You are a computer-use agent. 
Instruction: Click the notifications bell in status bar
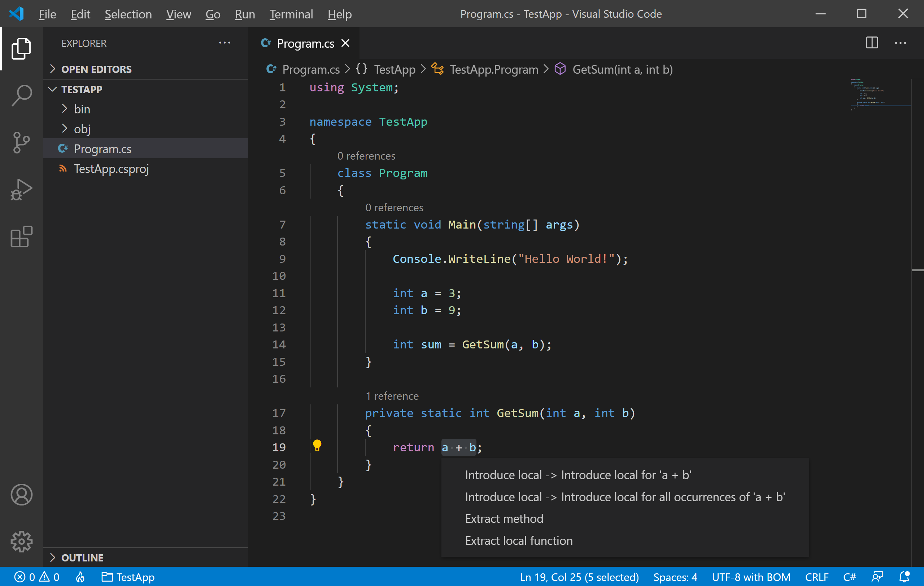[904, 577]
